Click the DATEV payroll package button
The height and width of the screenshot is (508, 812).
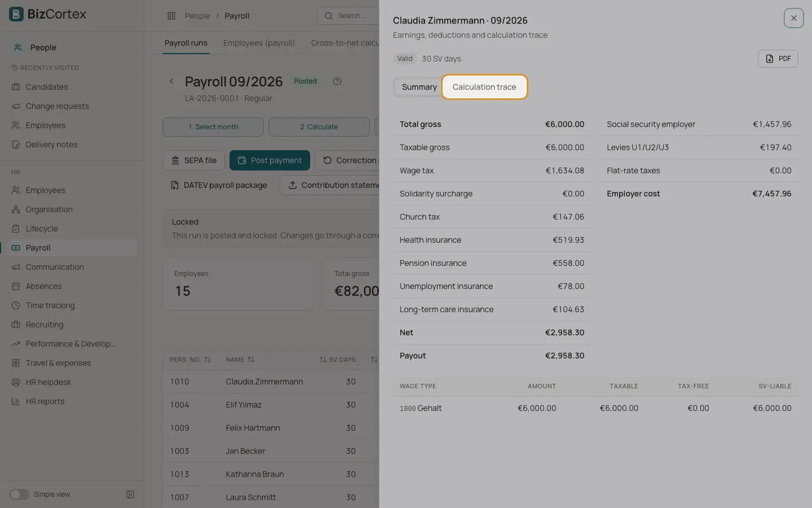(219, 185)
